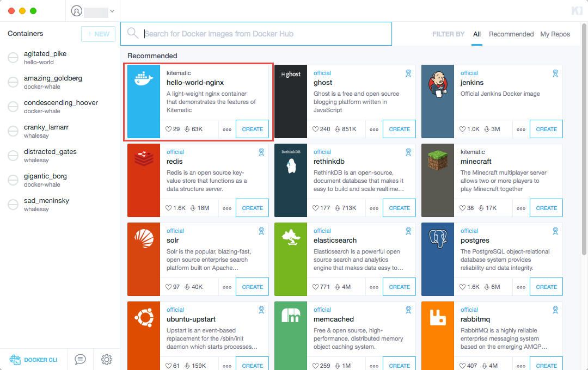
Task: Open more options for solr
Action: pyautogui.click(x=227, y=287)
